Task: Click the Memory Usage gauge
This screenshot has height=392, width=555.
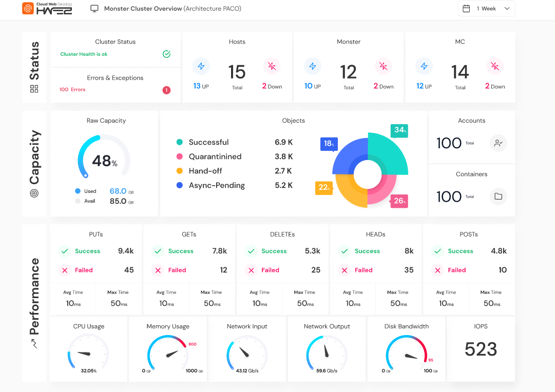Action: point(167,351)
